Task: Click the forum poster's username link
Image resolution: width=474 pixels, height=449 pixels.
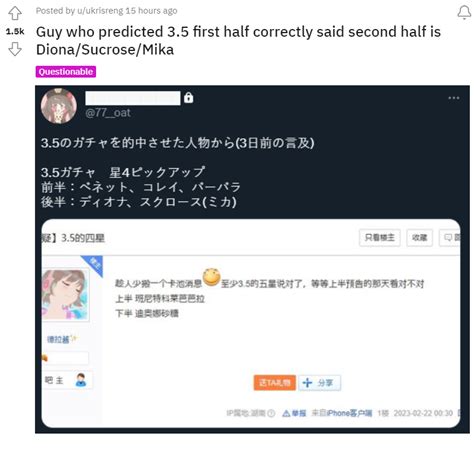Action: 58,339
